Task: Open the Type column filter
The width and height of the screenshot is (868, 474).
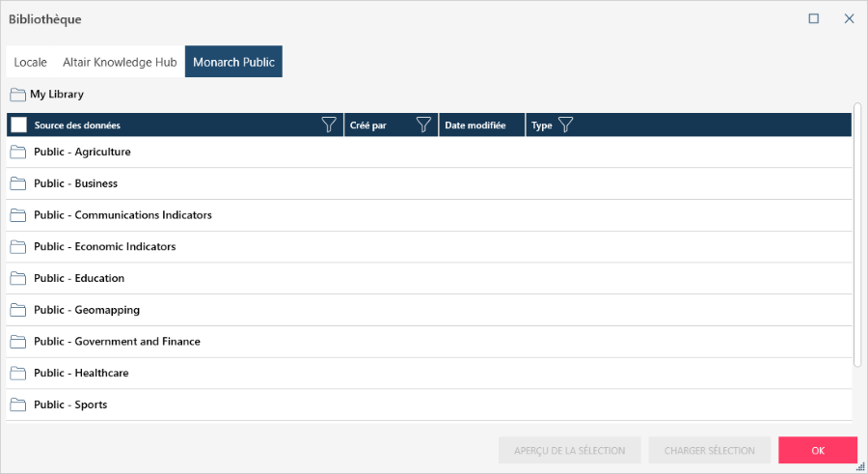Action: (565, 125)
